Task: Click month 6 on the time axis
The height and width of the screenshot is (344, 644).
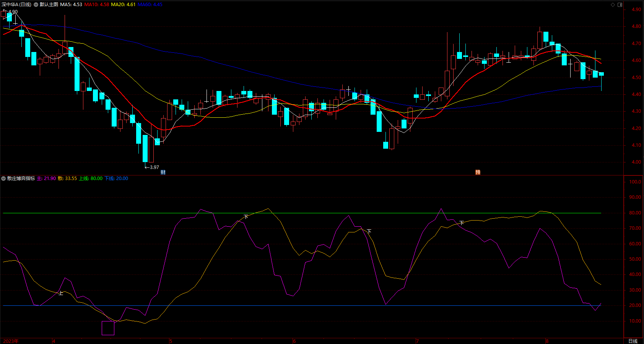Action: click(x=294, y=341)
